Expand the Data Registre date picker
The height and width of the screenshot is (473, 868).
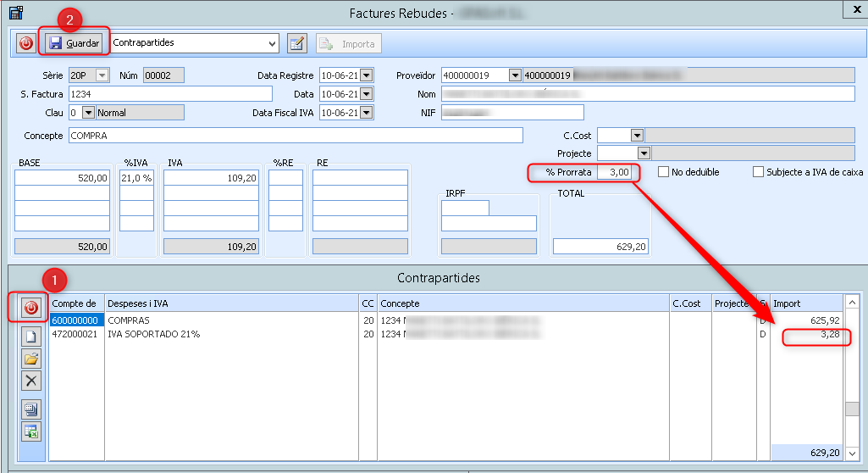[x=366, y=75]
